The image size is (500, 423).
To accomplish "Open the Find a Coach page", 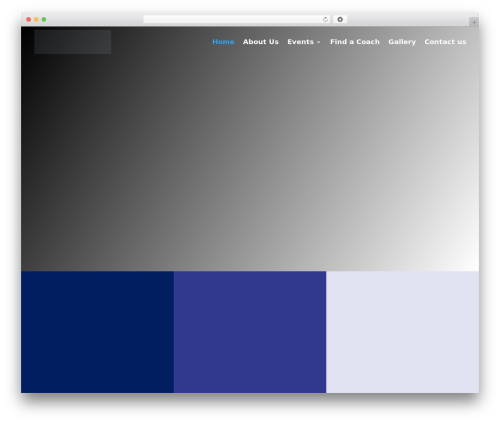I will click(355, 42).
